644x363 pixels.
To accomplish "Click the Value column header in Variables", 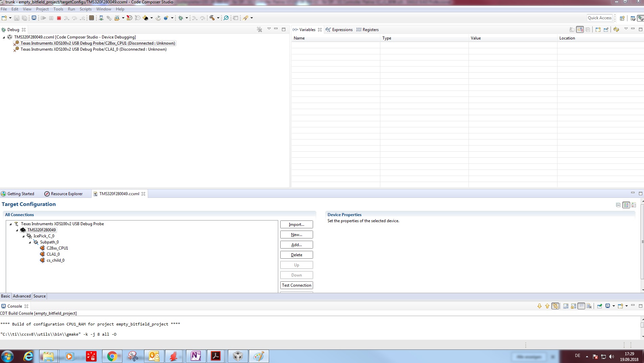I will 512,38.
